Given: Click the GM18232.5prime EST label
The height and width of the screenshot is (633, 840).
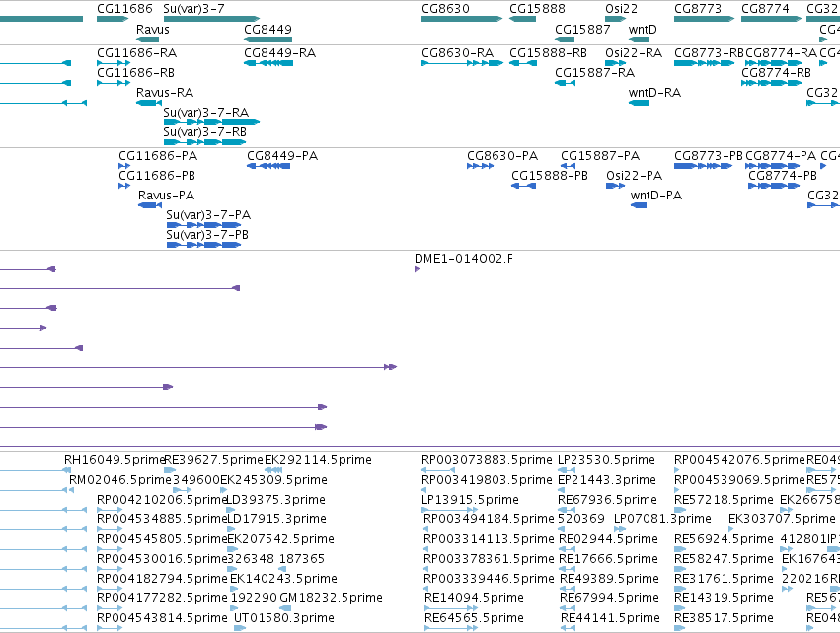Looking at the screenshot, I should click(x=331, y=598).
